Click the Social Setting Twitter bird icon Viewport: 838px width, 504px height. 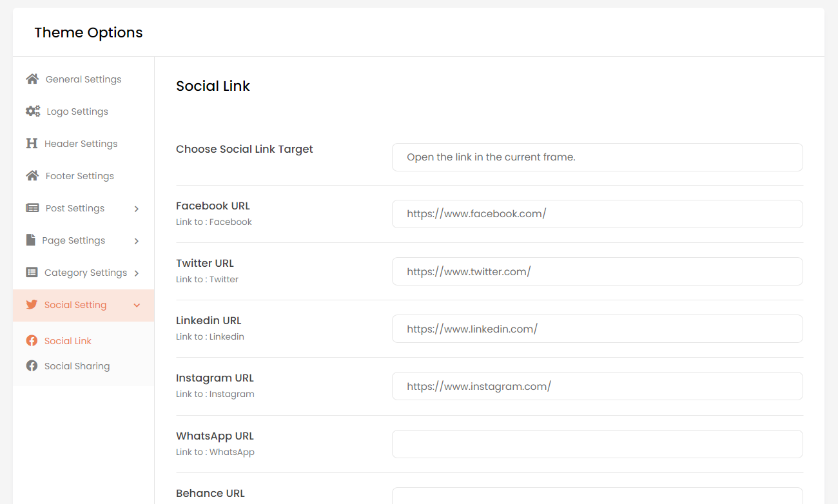[x=32, y=305]
